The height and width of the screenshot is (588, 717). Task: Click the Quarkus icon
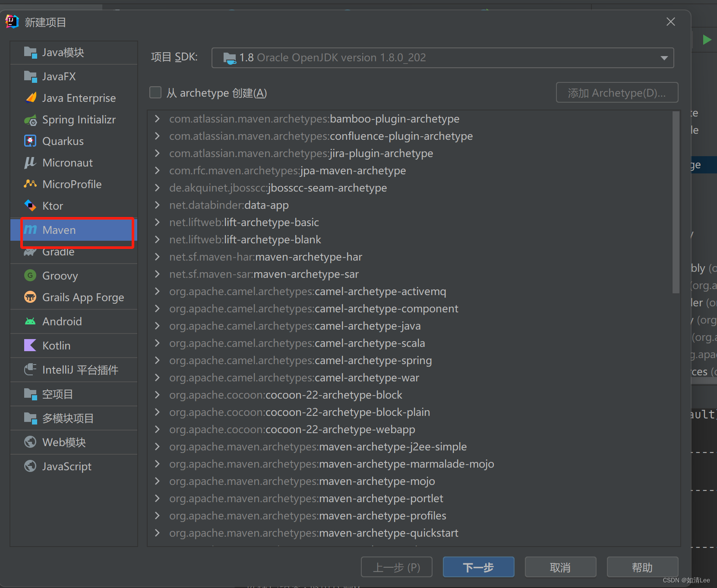(30, 141)
